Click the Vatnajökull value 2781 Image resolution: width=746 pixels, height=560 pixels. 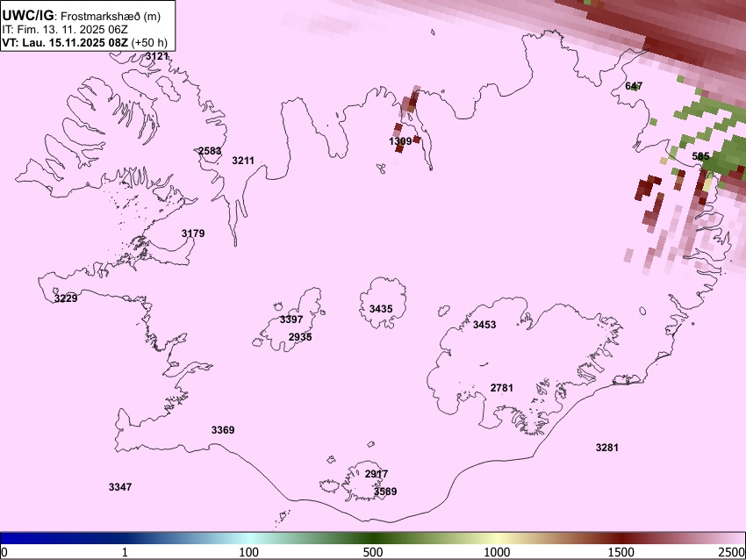tap(502, 388)
